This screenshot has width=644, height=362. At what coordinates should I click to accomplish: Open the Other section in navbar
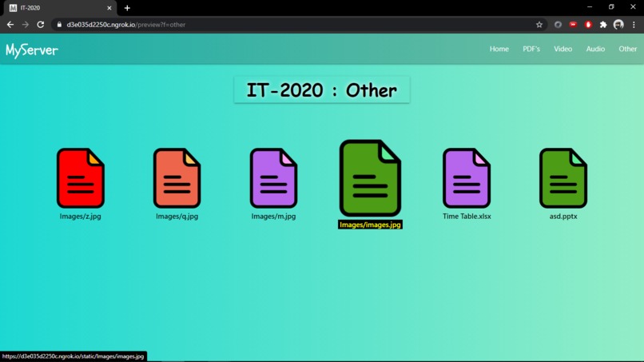pyautogui.click(x=627, y=49)
